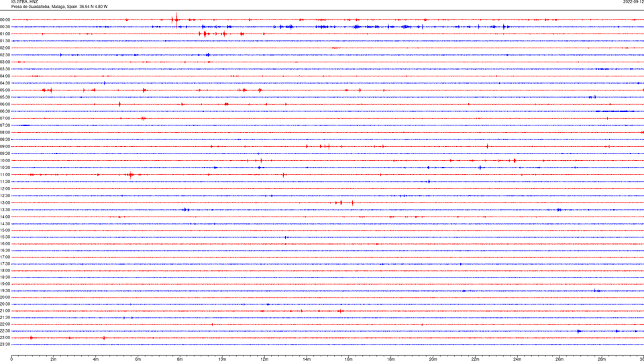644x362 pixels.
Task: Pick the 02:00 time label
Action: [5, 48]
